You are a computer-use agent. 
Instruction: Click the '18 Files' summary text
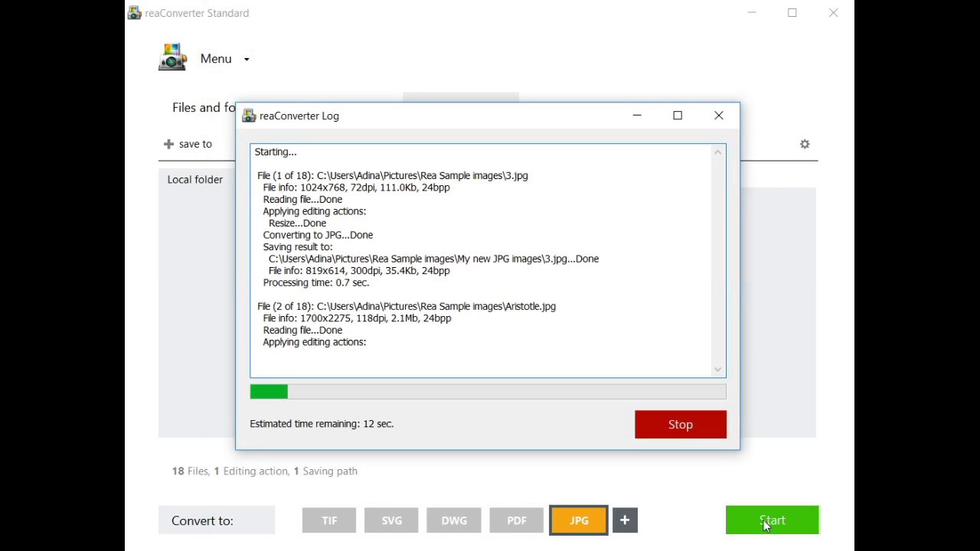(190, 471)
